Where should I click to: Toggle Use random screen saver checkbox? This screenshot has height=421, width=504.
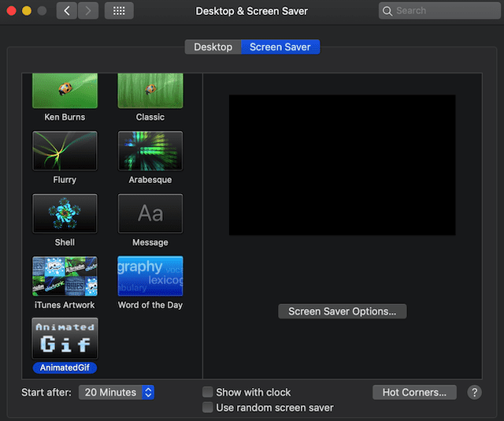208,408
